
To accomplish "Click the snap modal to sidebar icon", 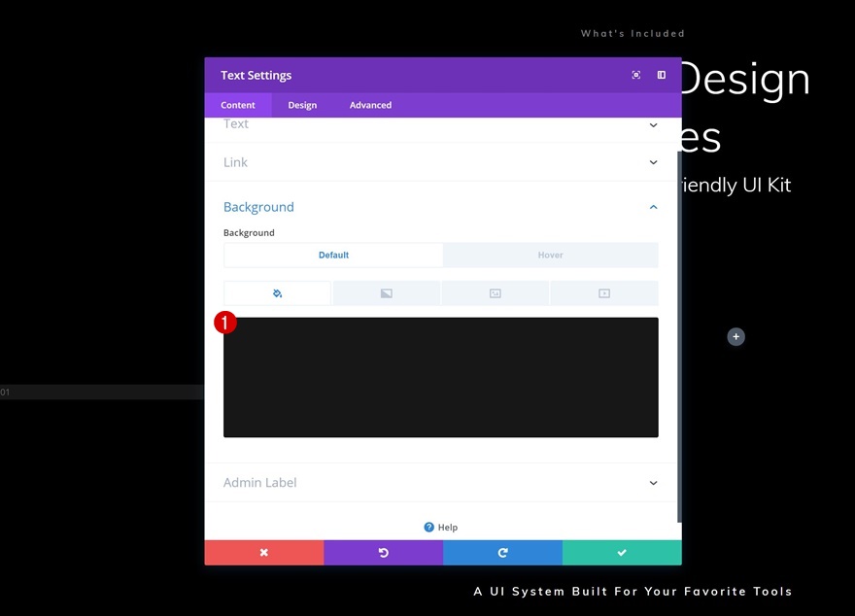I will coord(661,75).
